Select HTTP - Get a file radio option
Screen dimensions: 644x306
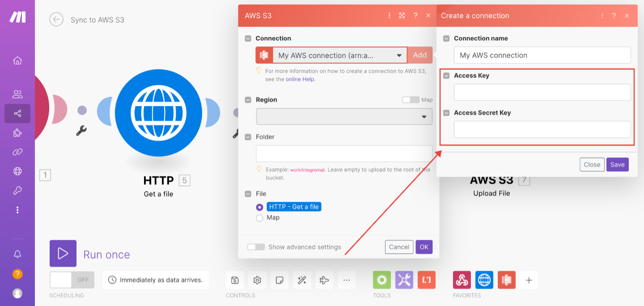[x=259, y=207]
